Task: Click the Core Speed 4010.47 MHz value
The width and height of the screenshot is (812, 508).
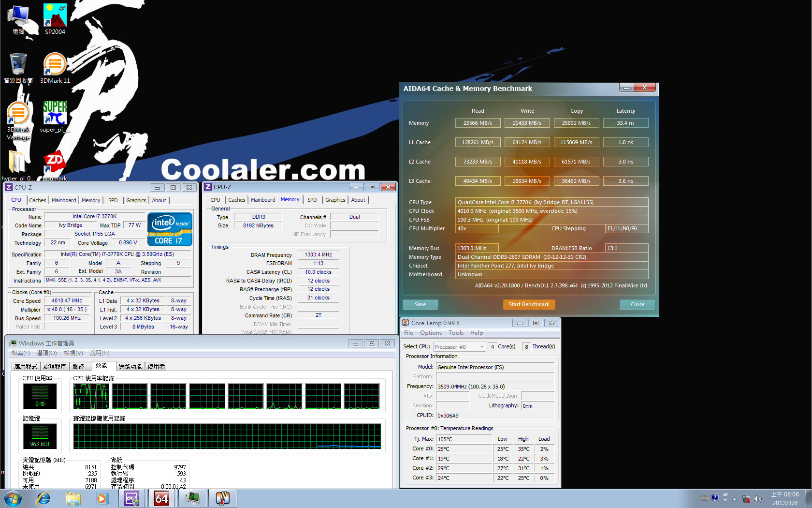Action: click(x=67, y=300)
